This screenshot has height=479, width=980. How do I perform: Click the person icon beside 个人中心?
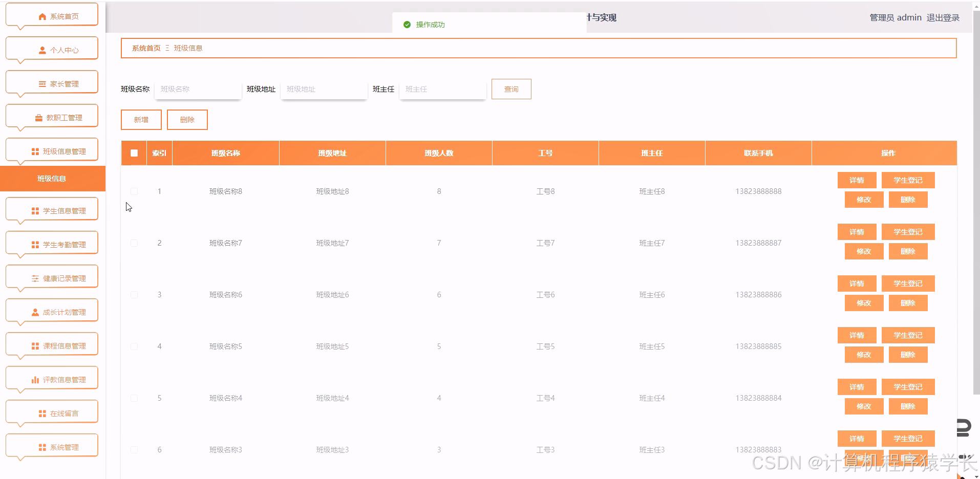pyautogui.click(x=42, y=51)
